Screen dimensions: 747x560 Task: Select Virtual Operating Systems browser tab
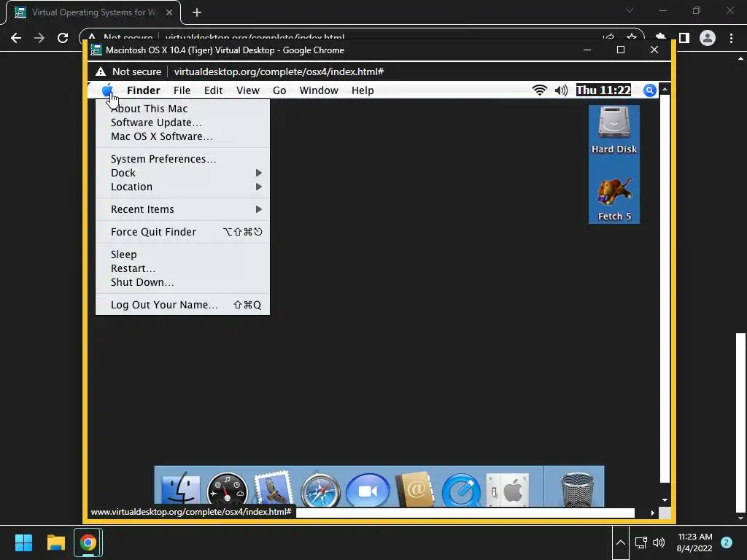(93, 12)
